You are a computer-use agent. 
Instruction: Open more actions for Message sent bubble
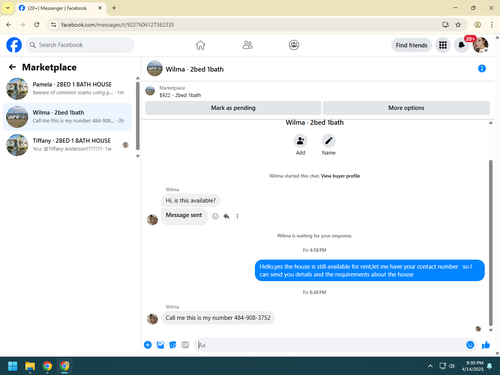point(237,216)
